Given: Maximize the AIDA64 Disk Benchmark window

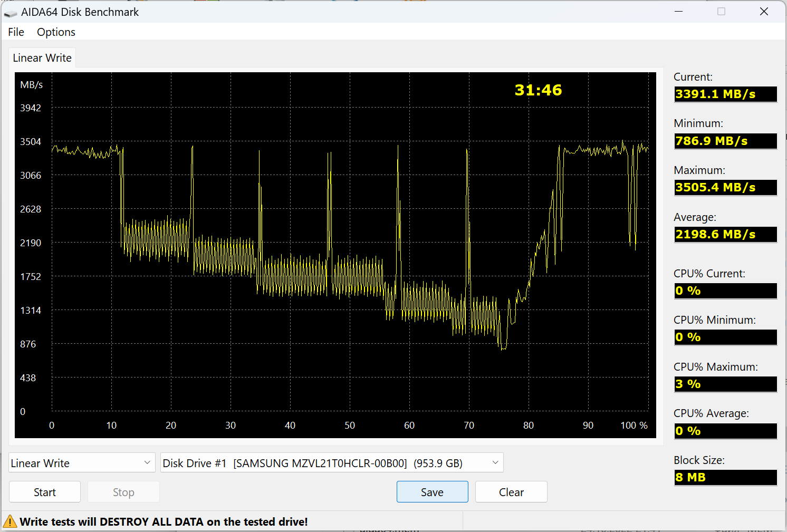Looking at the screenshot, I should [721, 12].
